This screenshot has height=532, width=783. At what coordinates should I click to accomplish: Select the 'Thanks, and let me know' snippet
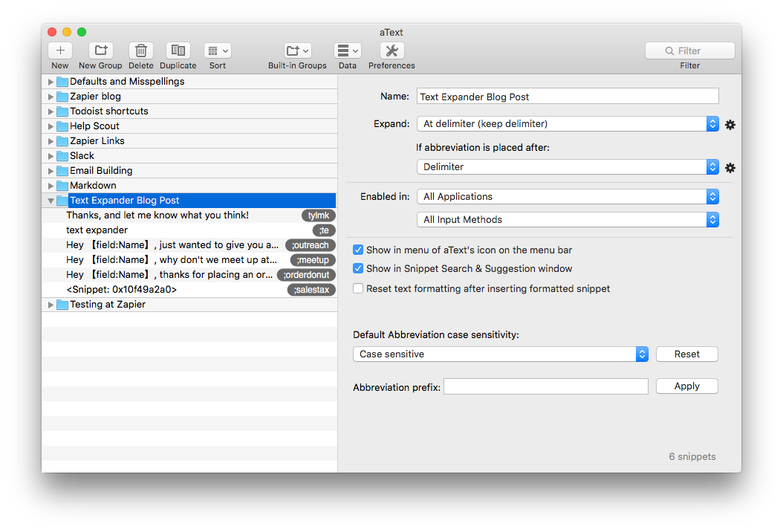click(189, 215)
